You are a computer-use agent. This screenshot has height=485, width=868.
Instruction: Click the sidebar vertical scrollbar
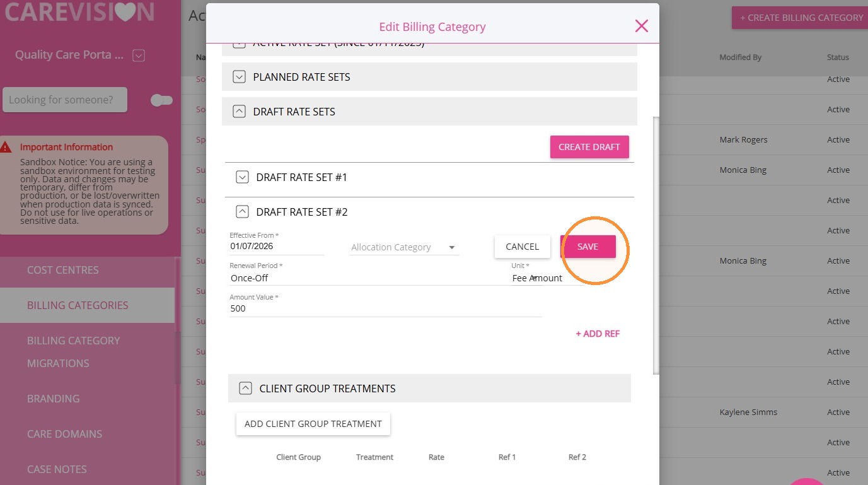click(x=178, y=320)
